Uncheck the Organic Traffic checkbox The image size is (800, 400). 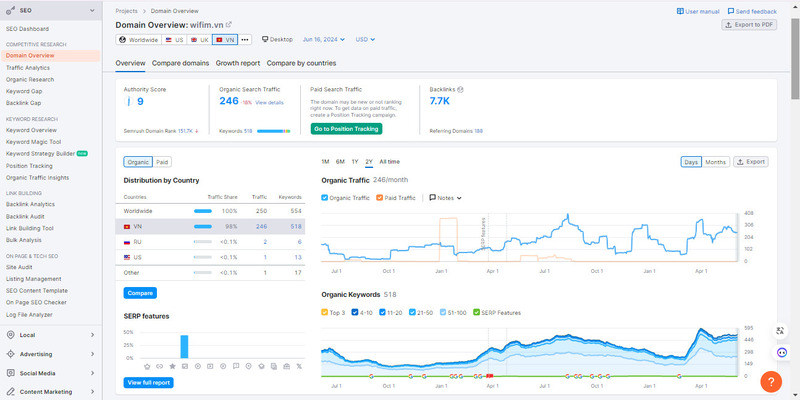[x=325, y=198]
